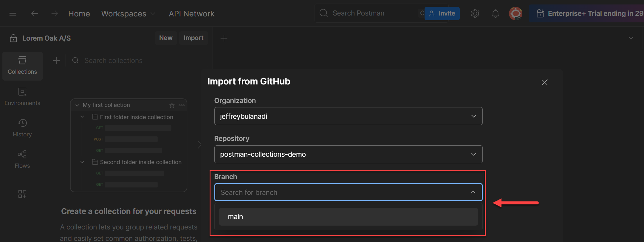Screen dimensions: 644x242
Task: Open API Network
Action: [191, 13]
